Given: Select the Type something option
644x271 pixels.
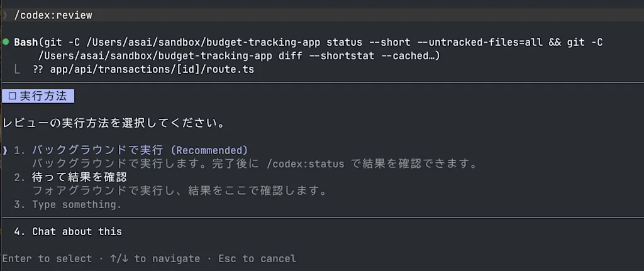Looking at the screenshot, I should (77, 204).
